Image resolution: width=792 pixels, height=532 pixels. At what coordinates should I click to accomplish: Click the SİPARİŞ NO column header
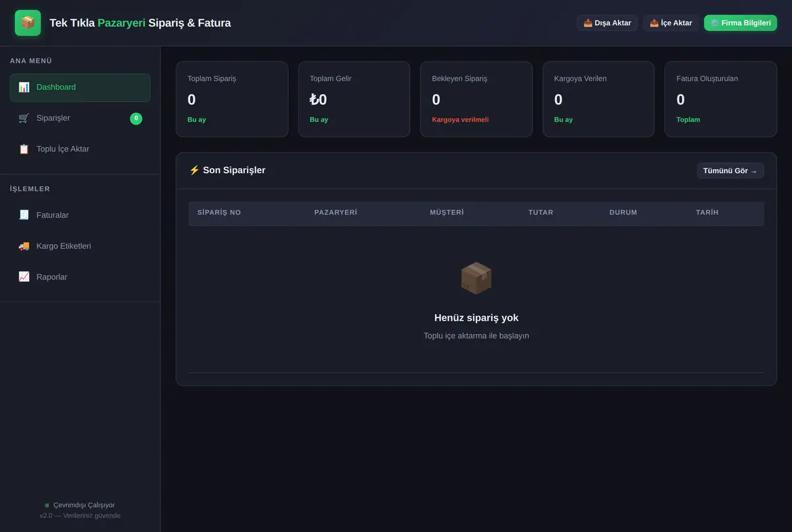[x=219, y=213]
